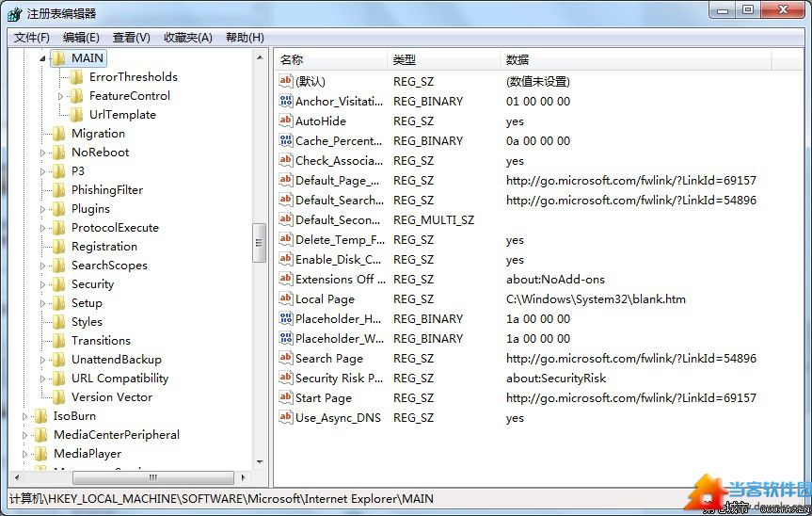Click the string icon of the (默认) value
This screenshot has width=812, height=516.
286,81
